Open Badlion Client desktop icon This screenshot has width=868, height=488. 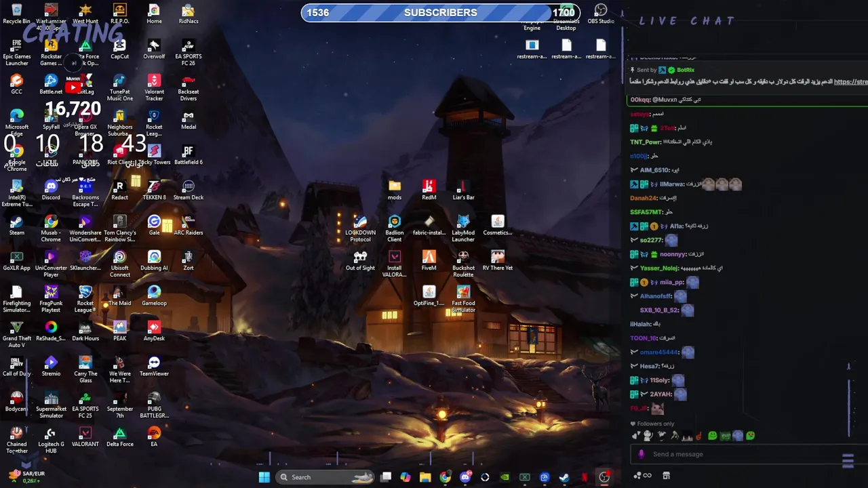pyautogui.click(x=394, y=228)
